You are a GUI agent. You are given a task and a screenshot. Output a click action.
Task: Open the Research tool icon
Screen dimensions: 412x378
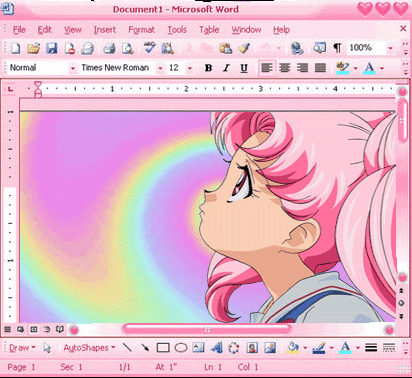tap(167, 49)
